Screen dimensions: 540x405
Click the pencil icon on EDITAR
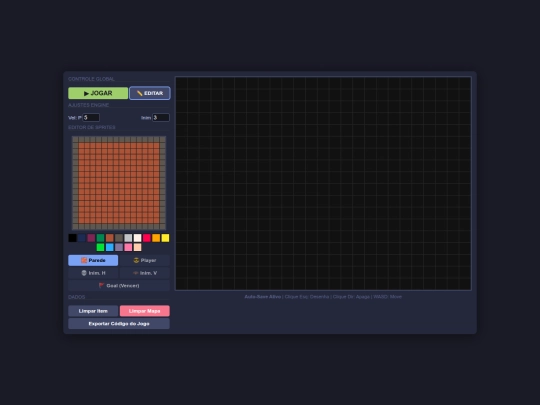click(x=139, y=93)
